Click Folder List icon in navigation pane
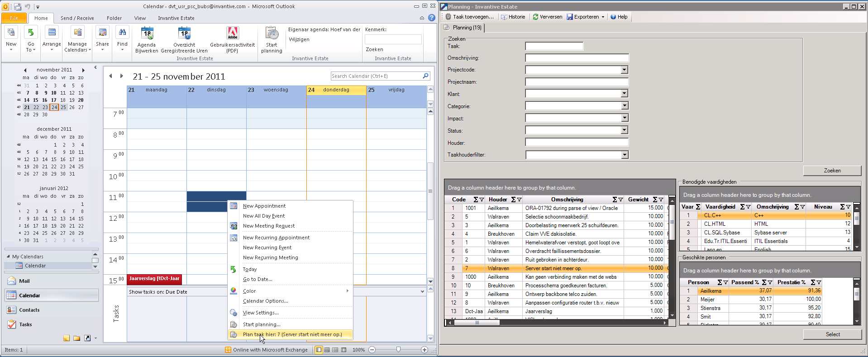 coord(76,338)
